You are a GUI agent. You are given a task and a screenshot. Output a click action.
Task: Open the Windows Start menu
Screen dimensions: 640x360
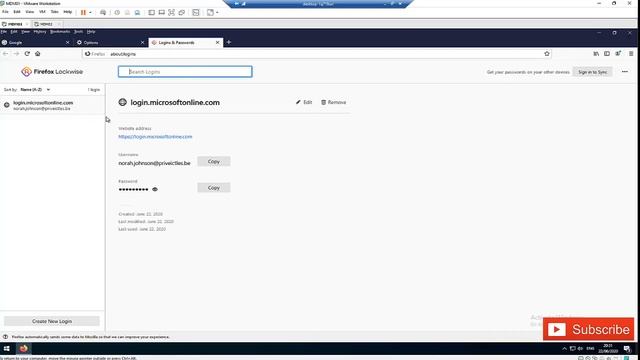pyautogui.click(x=7, y=349)
